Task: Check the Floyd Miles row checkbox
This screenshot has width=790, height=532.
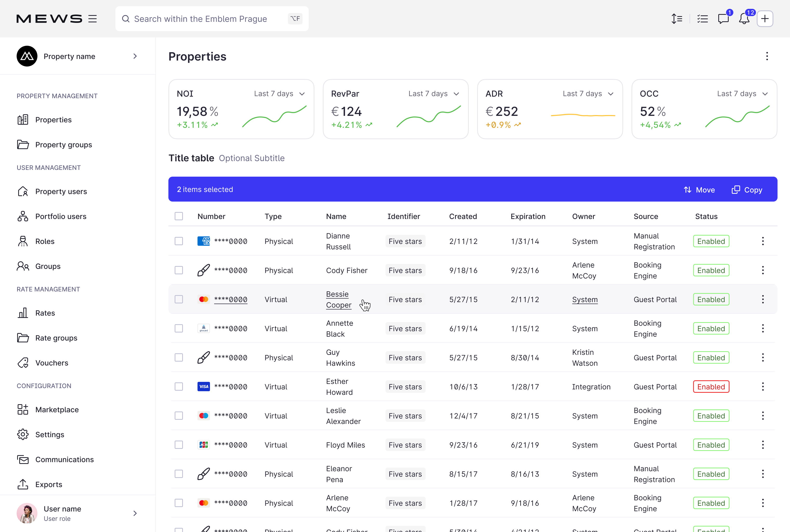Action: point(179,445)
